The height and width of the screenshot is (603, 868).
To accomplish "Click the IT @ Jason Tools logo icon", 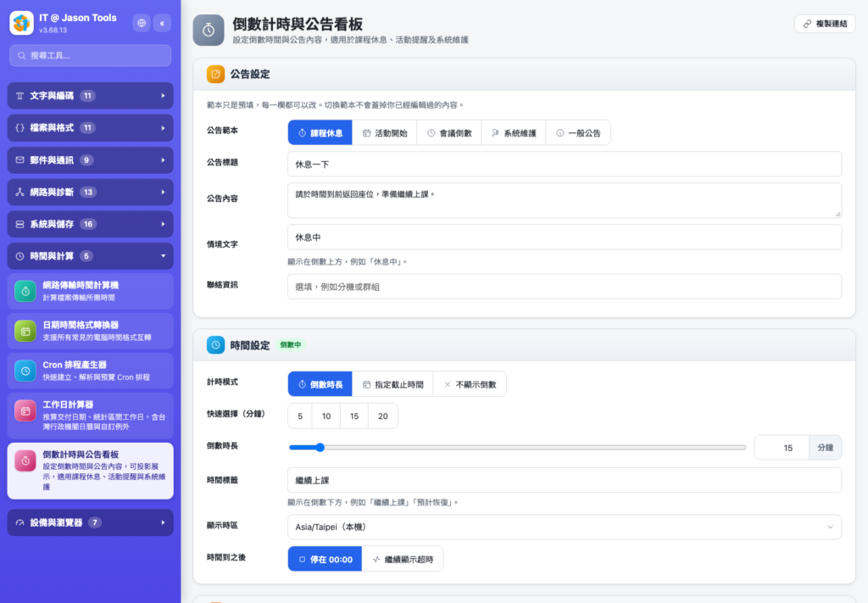I will click(x=21, y=23).
